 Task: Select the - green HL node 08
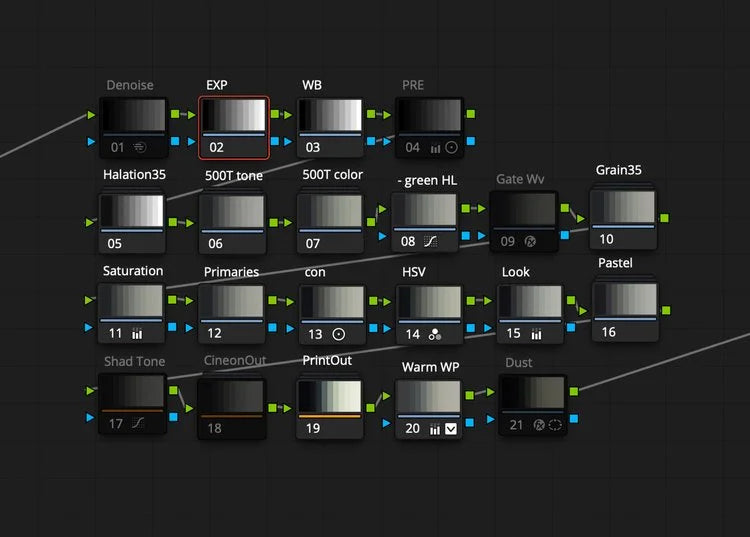[x=425, y=221]
